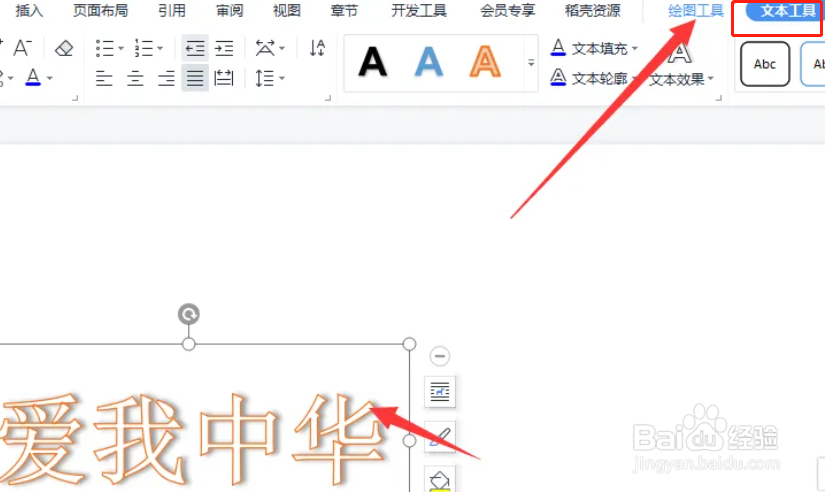Click the bulleted list icon

105,48
